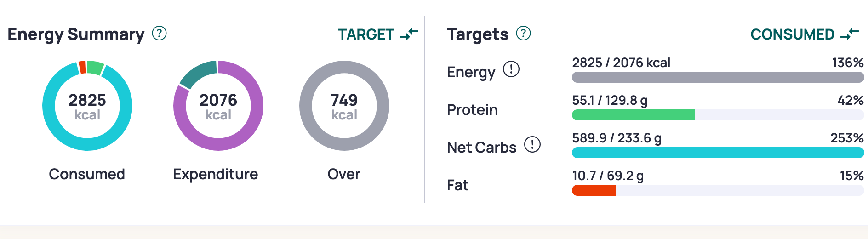Click the Energy Summary heading
The image size is (868, 239).
tap(76, 34)
